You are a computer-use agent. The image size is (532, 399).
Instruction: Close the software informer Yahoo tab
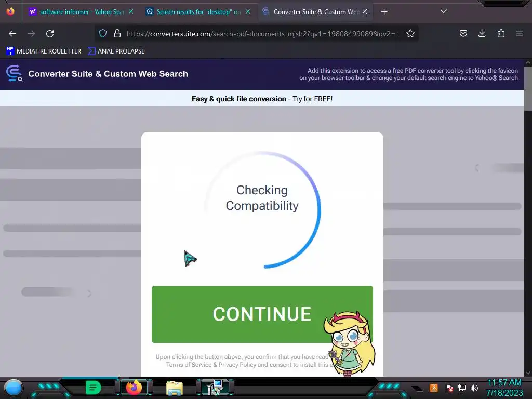tap(131, 11)
